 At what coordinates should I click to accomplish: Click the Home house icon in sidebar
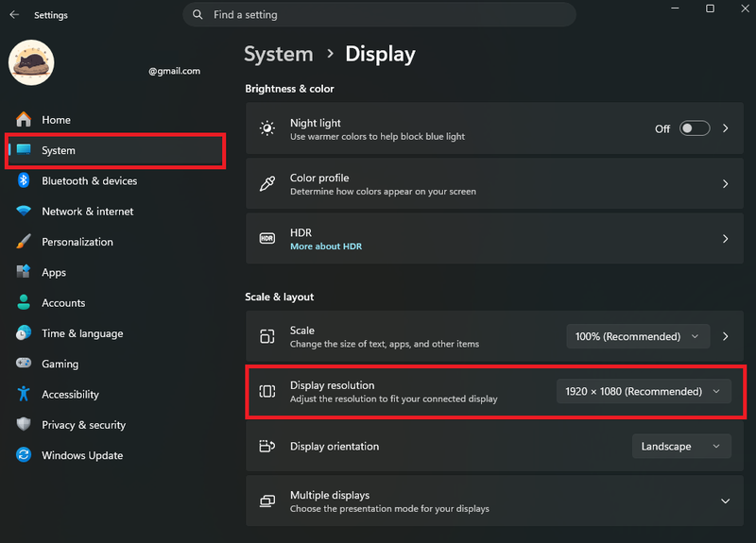click(x=23, y=119)
